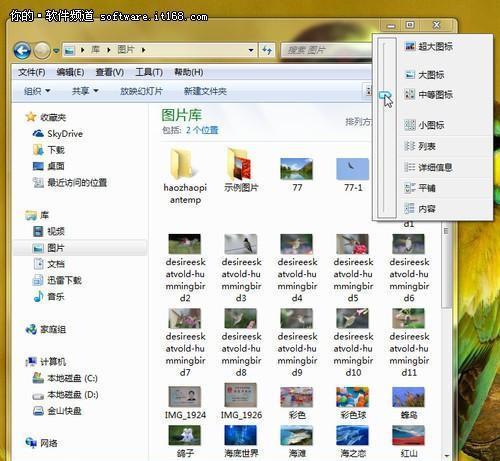
Task: Open the 编辑(E) menu
Action: [70, 72]
